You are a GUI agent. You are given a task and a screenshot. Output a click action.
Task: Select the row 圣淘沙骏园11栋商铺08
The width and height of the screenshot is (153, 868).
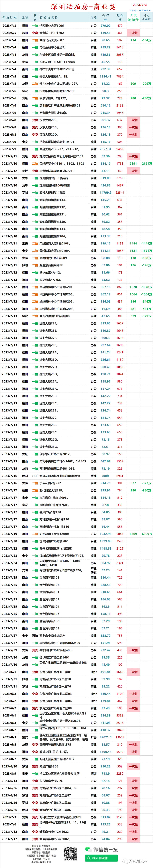coord(76,316)
